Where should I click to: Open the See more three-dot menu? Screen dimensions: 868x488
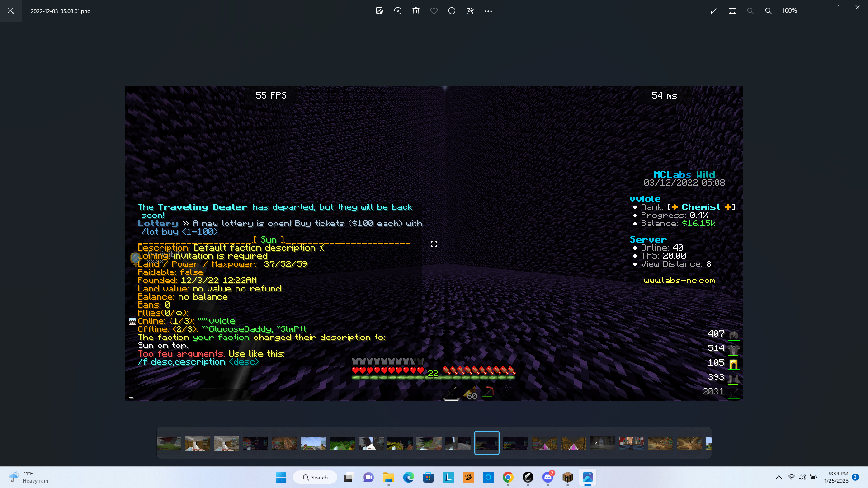(x=488, y=11)
